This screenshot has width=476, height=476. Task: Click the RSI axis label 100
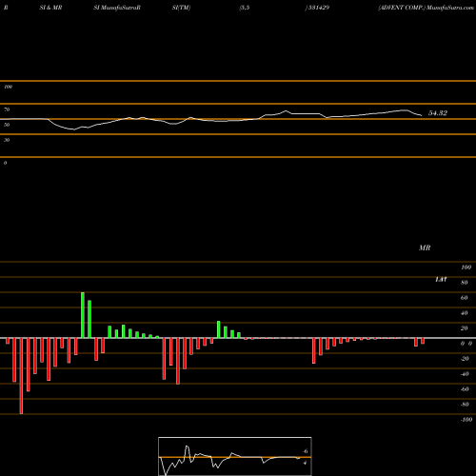tap(9, 87)
